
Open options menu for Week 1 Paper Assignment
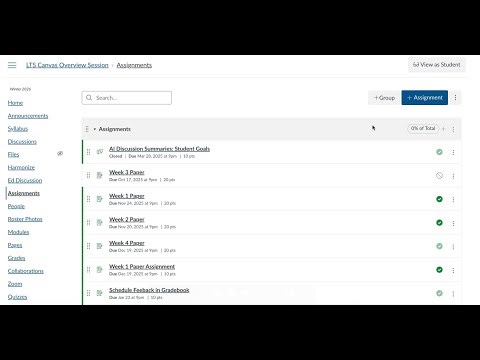(x=453, y=270)
